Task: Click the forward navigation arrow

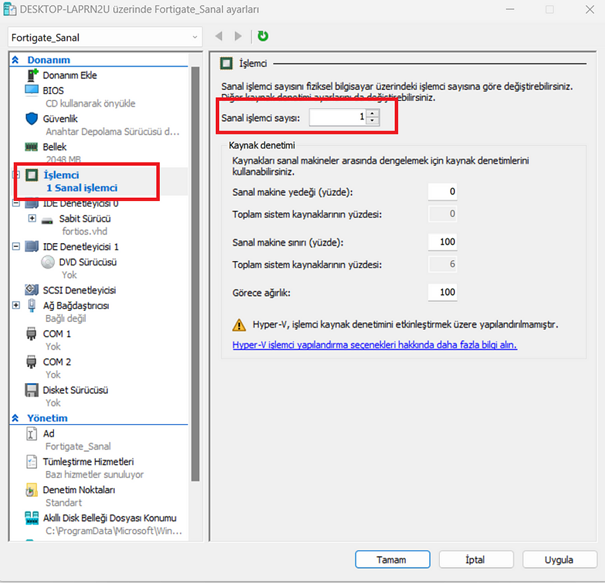Action: click(x=238, y=36)
